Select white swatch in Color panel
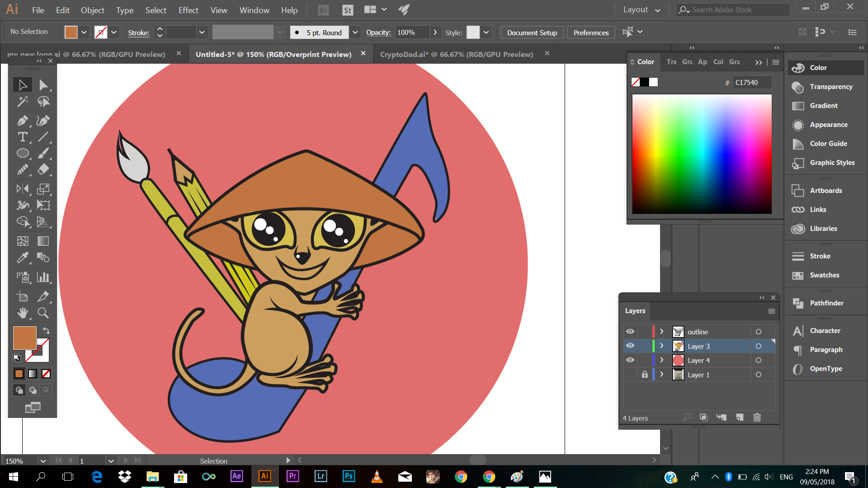 pyautogui.click(x=653, y=82)
